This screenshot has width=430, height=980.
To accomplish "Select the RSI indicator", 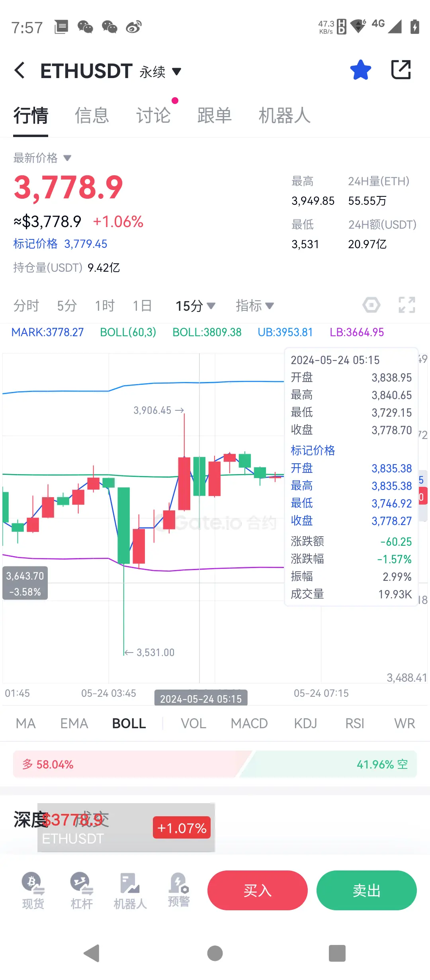I will 355,723.
